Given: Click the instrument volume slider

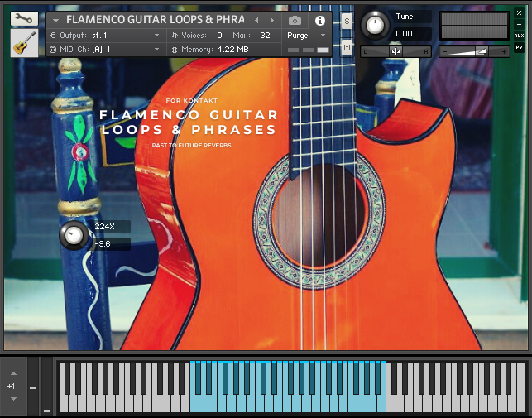Looking at the screenshot, I should tap(474, 51).
